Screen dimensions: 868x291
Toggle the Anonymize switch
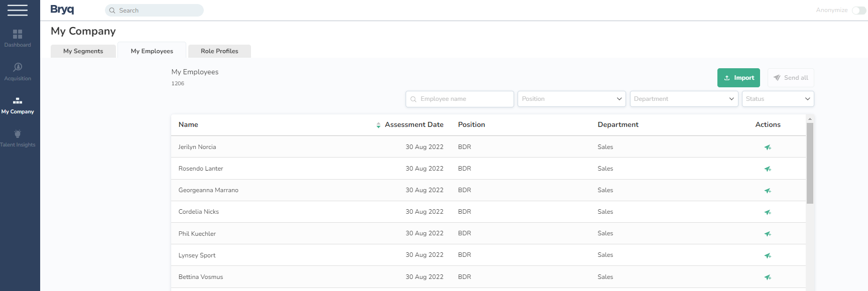858,11
